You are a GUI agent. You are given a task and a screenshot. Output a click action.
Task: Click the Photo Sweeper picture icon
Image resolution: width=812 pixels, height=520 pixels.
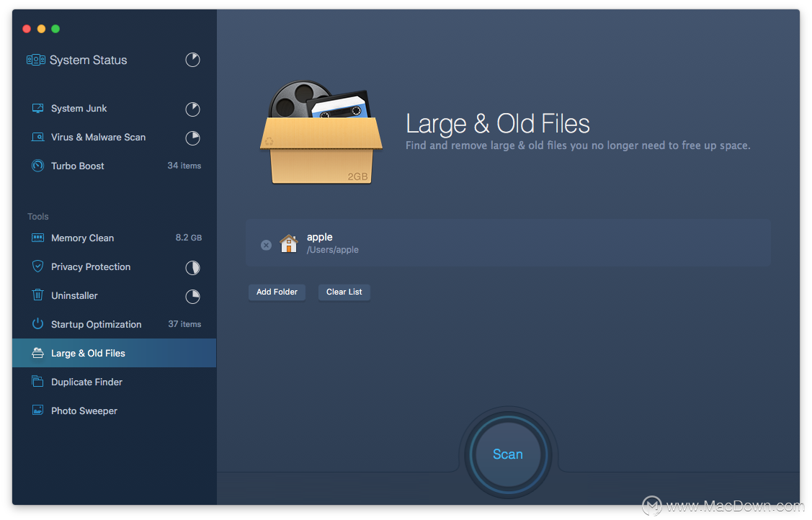37,411
